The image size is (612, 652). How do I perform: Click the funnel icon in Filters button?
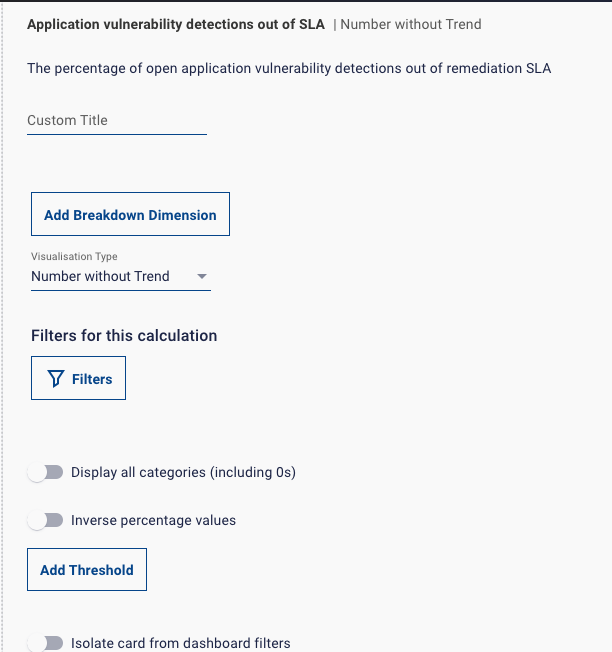pyautogui.click(x=56, y=379)
